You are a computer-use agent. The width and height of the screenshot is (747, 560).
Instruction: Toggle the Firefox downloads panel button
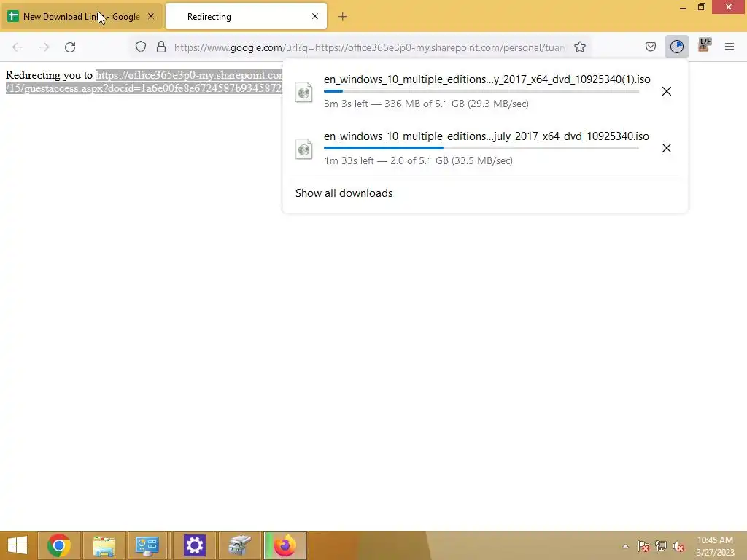[x=676, y=47]
